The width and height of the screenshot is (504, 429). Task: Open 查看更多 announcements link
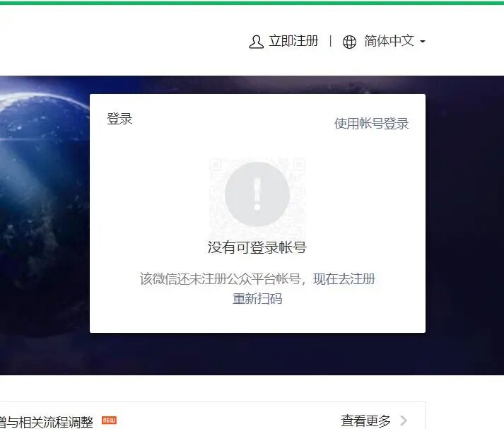365,421
